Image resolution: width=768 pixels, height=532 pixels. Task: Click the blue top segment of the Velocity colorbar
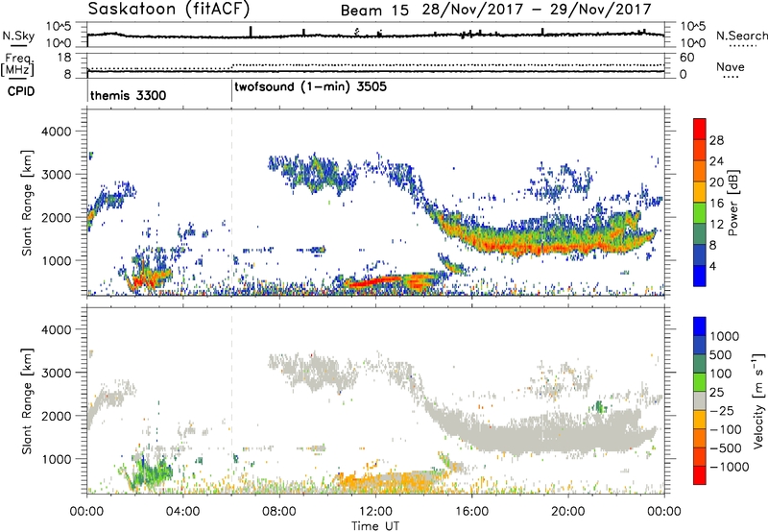pos(700,326)
